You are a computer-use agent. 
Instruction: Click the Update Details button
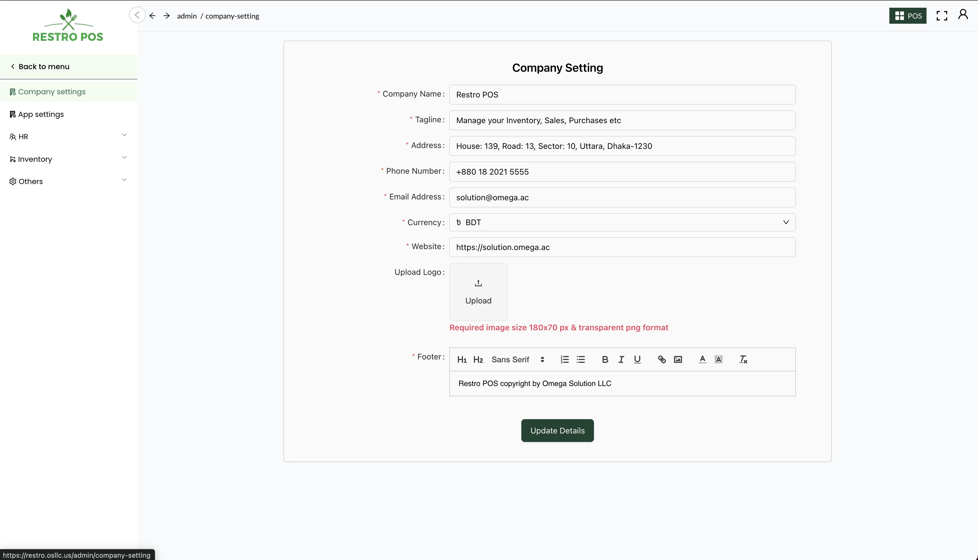[x=557, y=430]
